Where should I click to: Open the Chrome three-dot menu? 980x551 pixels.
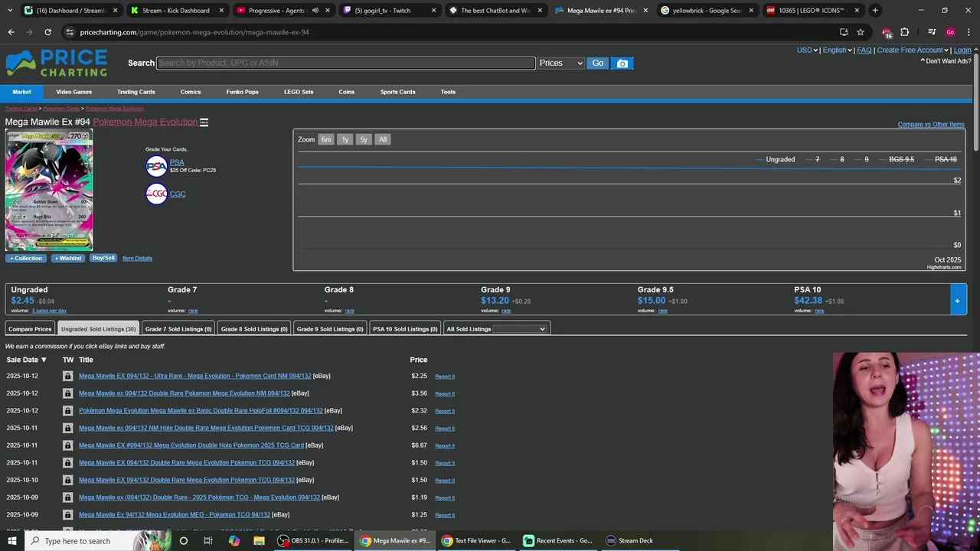click(969, 32)
